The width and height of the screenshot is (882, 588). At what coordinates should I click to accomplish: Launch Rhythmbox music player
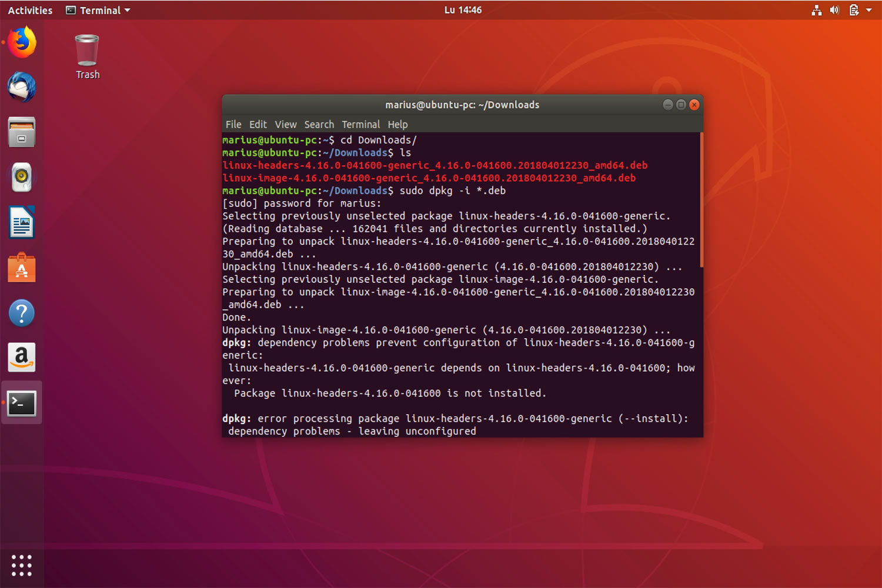(x=22, y=177)
